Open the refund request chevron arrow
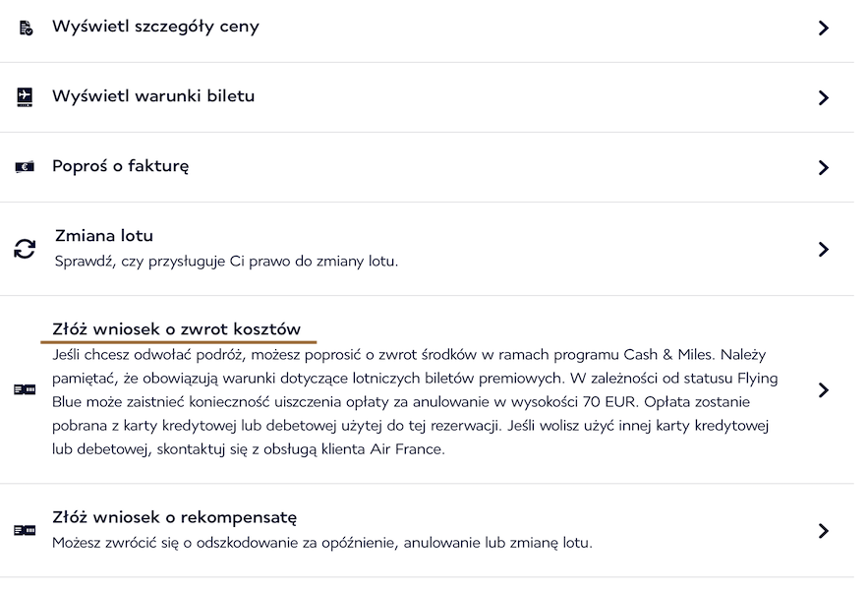 pyautogui.click(x=823, y=390)
